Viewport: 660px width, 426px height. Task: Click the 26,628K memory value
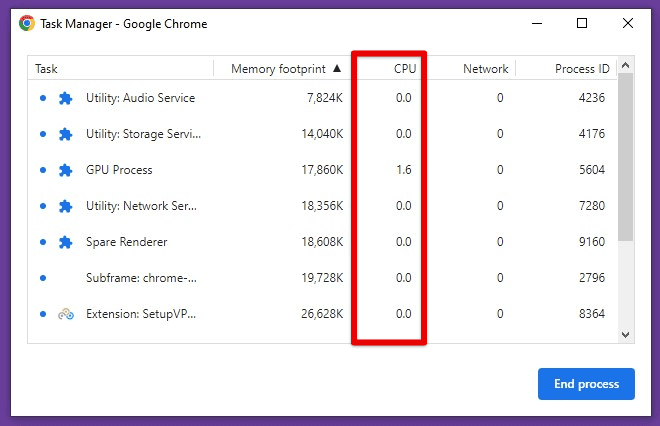click(322, 314)
